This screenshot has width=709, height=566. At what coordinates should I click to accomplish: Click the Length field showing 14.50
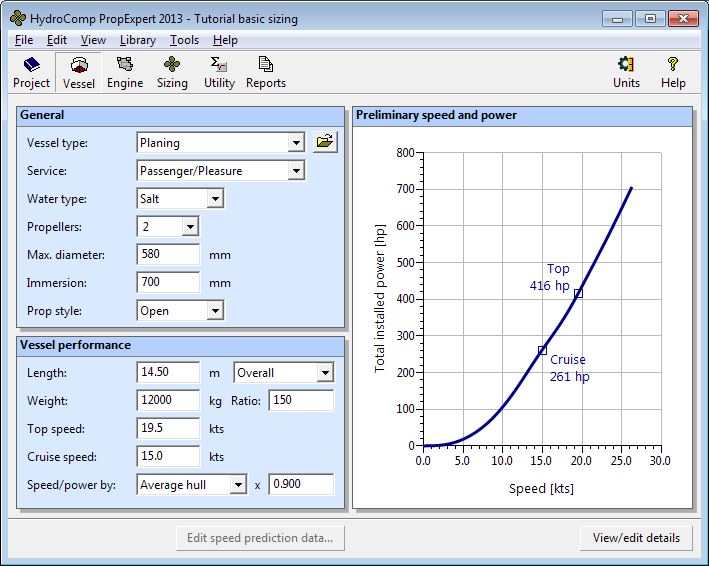[168, 372]
